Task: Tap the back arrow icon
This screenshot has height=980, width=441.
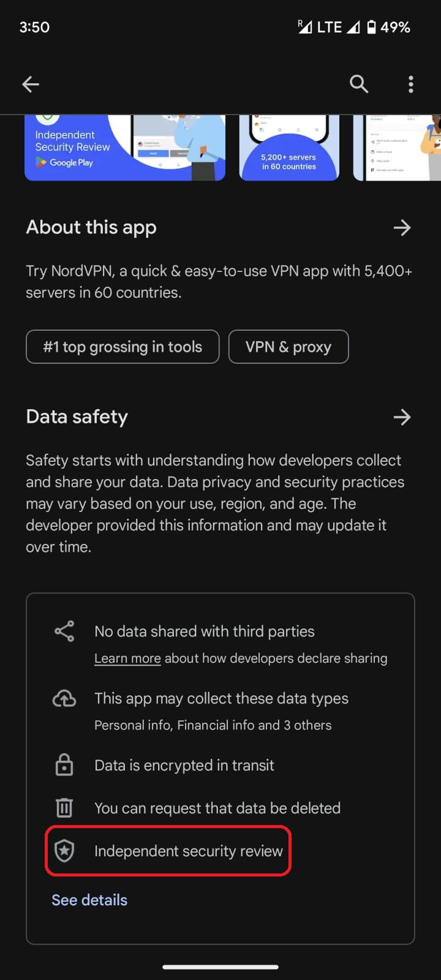Action: (31, 85)
